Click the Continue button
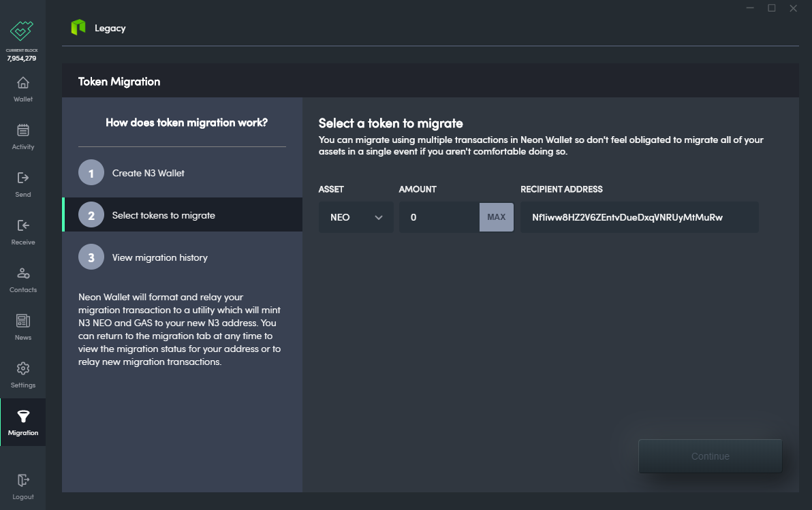Viewport: 812px width, 510px height. click(710, 456)
